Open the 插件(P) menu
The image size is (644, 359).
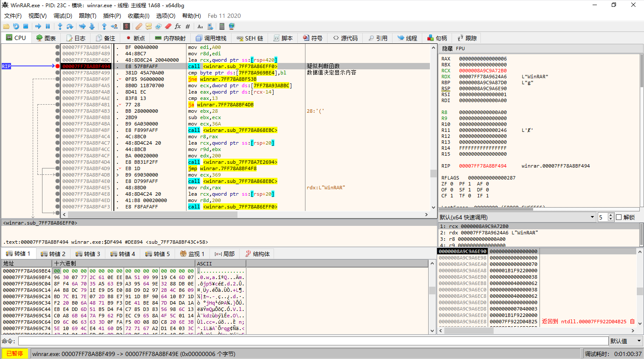112,16
